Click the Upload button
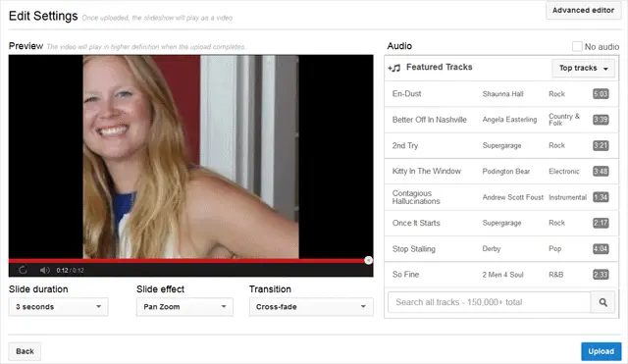Image resolution: width=628 pixels, height=364 pixels. point(601,351)
